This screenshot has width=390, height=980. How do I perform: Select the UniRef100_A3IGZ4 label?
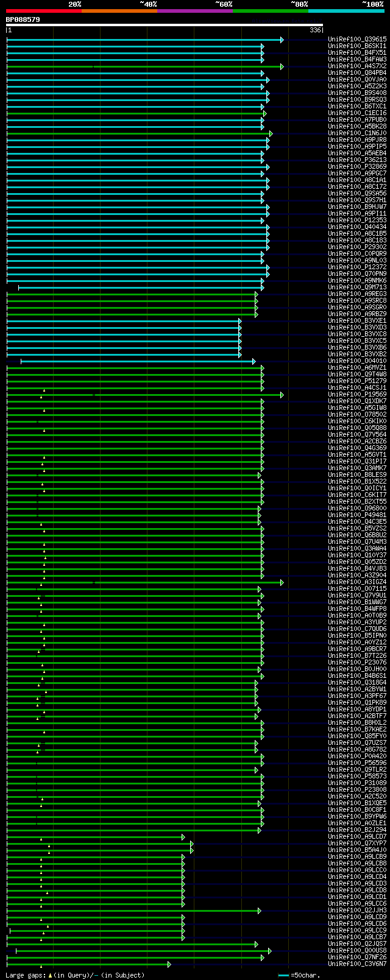[357, 582]
